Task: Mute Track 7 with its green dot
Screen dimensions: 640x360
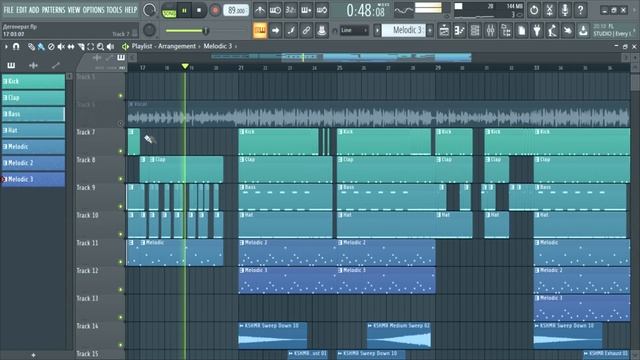Action: coord(120,151)
